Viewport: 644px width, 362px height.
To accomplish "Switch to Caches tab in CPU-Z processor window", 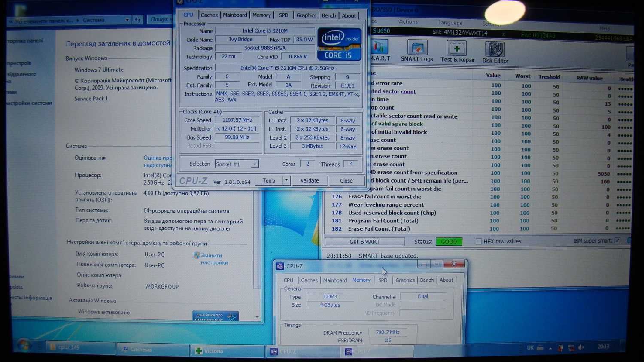I will [209, 15].
